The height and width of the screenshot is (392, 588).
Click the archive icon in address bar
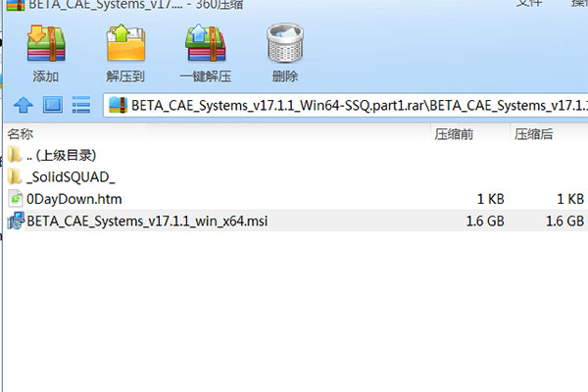tap(119, 105)
